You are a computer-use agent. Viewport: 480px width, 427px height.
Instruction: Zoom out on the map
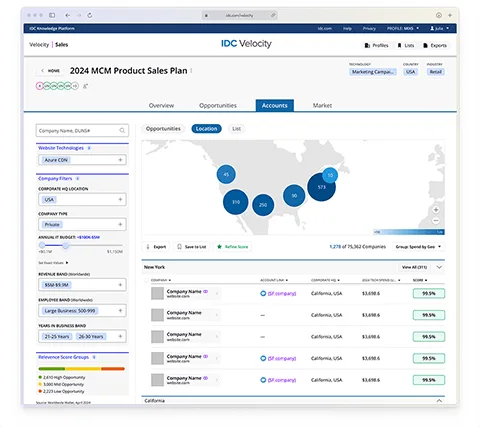pos(436,221)
